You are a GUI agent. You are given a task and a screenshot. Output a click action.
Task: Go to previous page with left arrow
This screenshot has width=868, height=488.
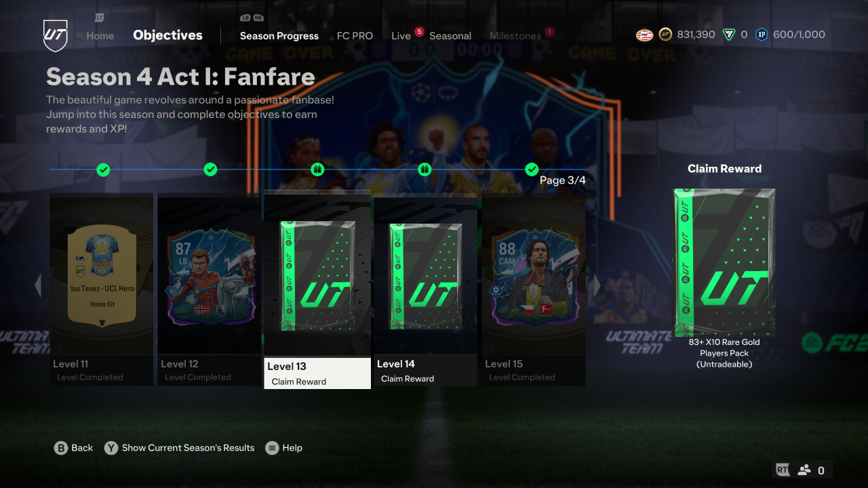38,286
